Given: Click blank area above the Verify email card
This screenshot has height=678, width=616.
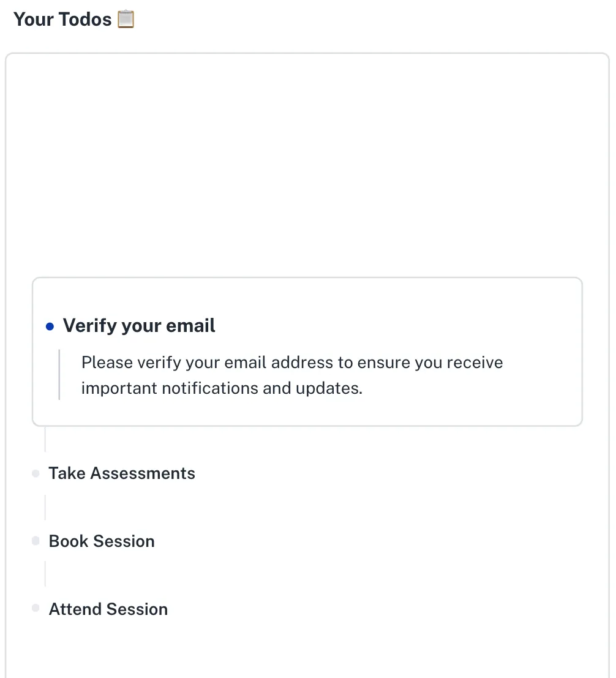Looking at the screenshot, I should [x=306, y=165].
